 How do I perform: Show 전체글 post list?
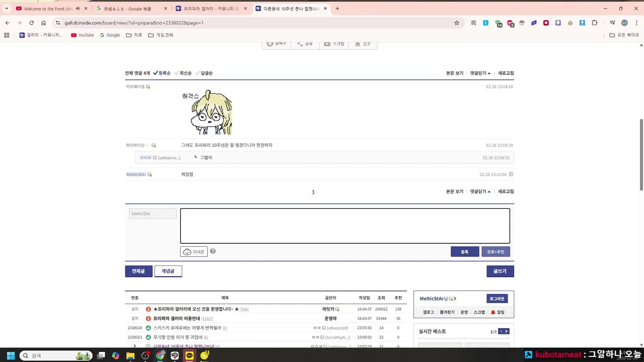(x=138, y=271)
